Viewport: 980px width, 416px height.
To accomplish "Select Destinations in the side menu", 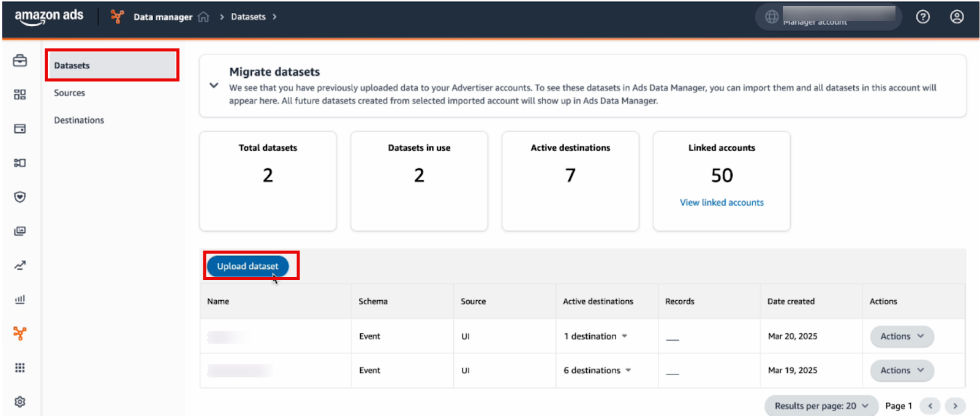I will click(x=79, y=120).
